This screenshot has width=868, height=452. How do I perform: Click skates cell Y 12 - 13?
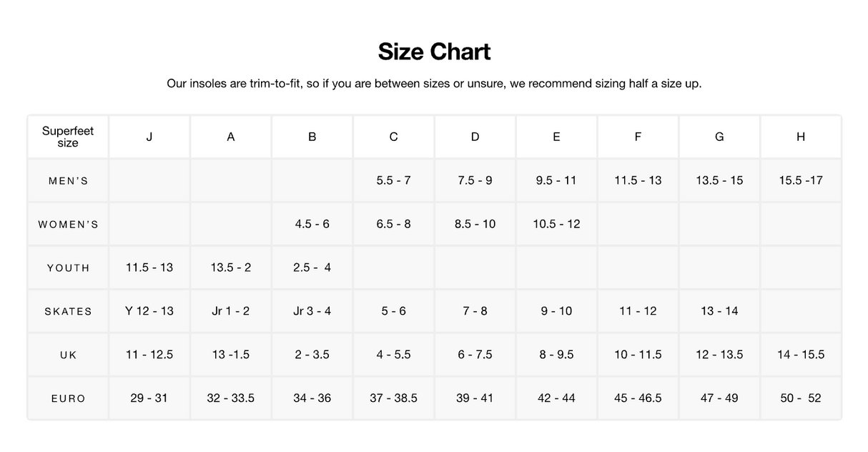149,311
